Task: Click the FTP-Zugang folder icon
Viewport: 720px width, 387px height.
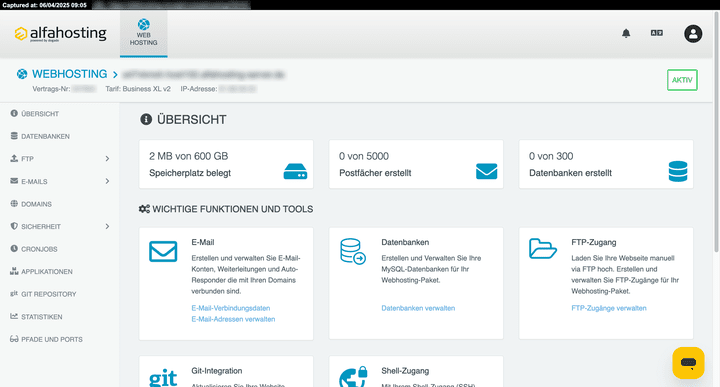Action: click(x=543, y=248)
